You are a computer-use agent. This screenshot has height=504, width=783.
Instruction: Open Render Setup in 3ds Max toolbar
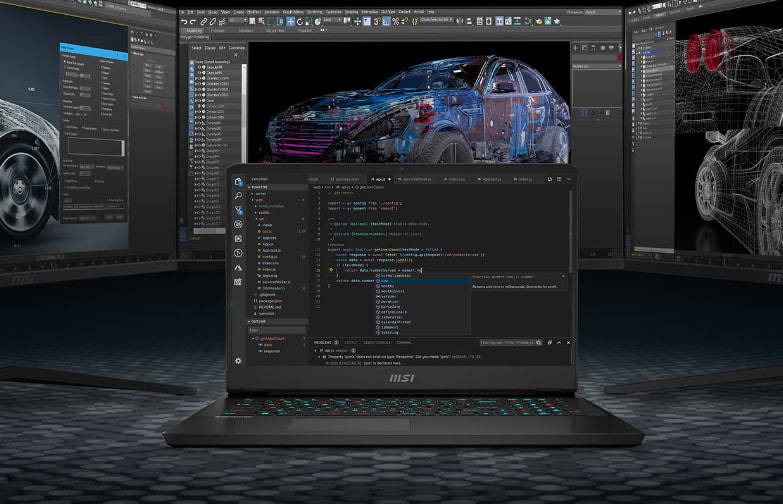[539, 21]
